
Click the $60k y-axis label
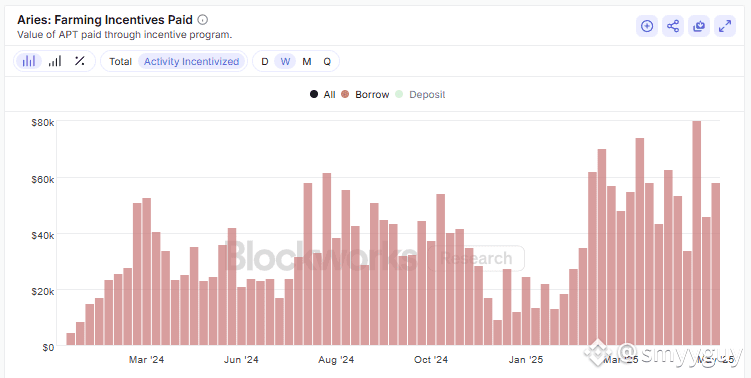pyautogui.click(x=43, y=179)
